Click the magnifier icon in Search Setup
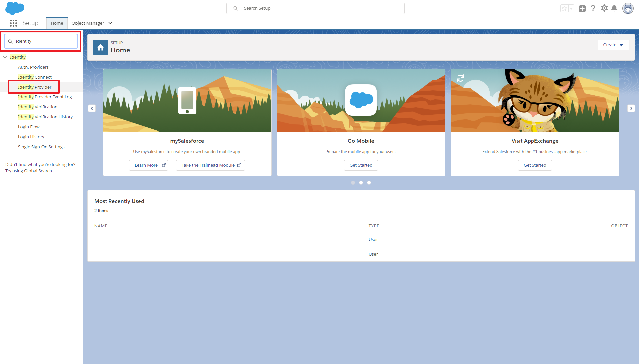The image size is (639, 364). [x=236, y=8]
